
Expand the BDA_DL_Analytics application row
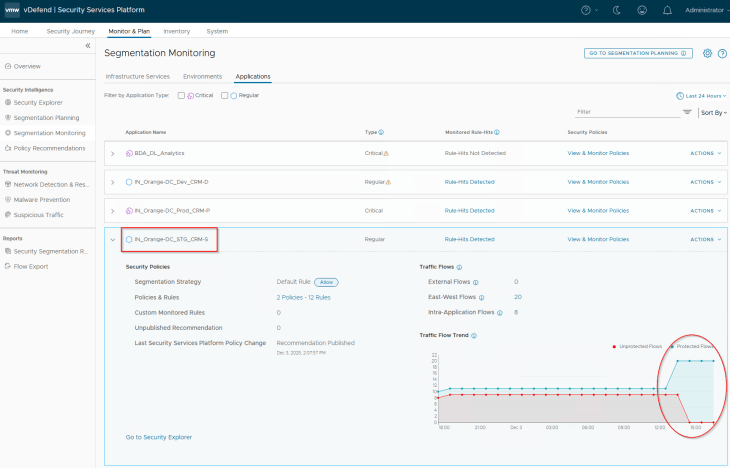[x=112, y=153]
